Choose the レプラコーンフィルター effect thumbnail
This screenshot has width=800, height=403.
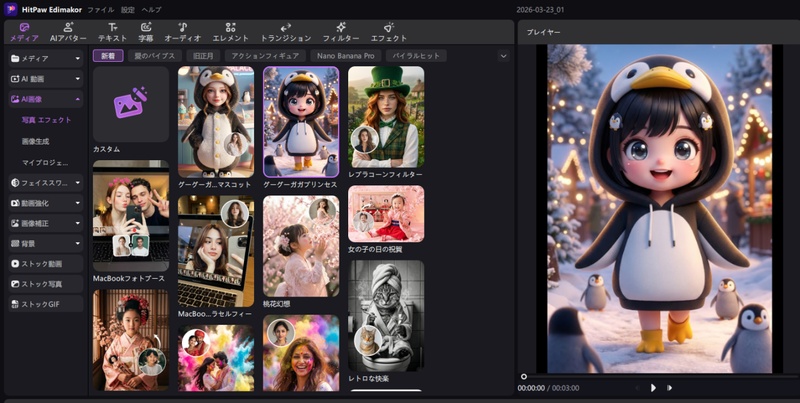click(386, 117)
